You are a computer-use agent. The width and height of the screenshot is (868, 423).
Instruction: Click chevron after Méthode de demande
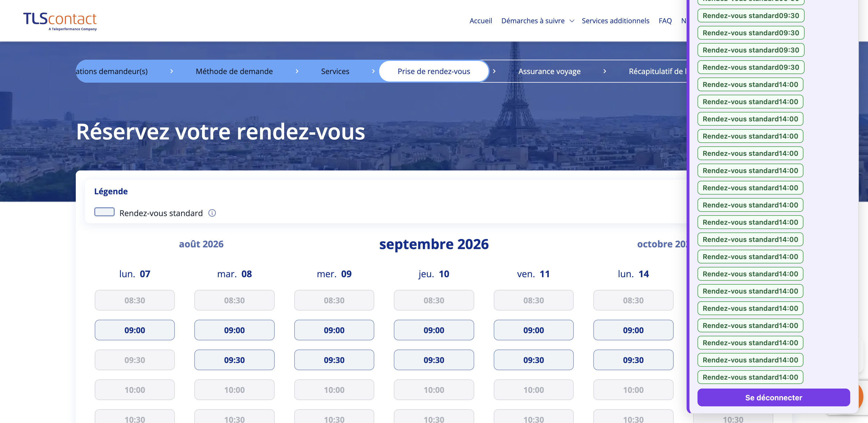(x=297, y=71)
